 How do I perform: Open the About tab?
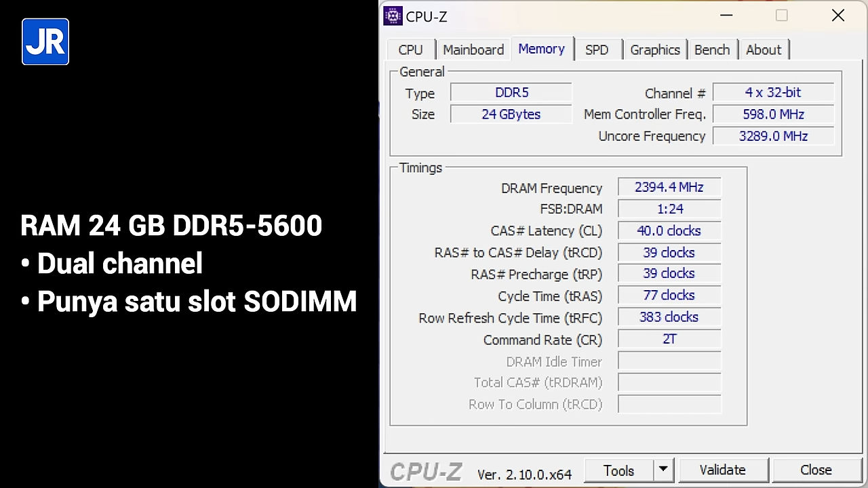click(x=764, y=50)
